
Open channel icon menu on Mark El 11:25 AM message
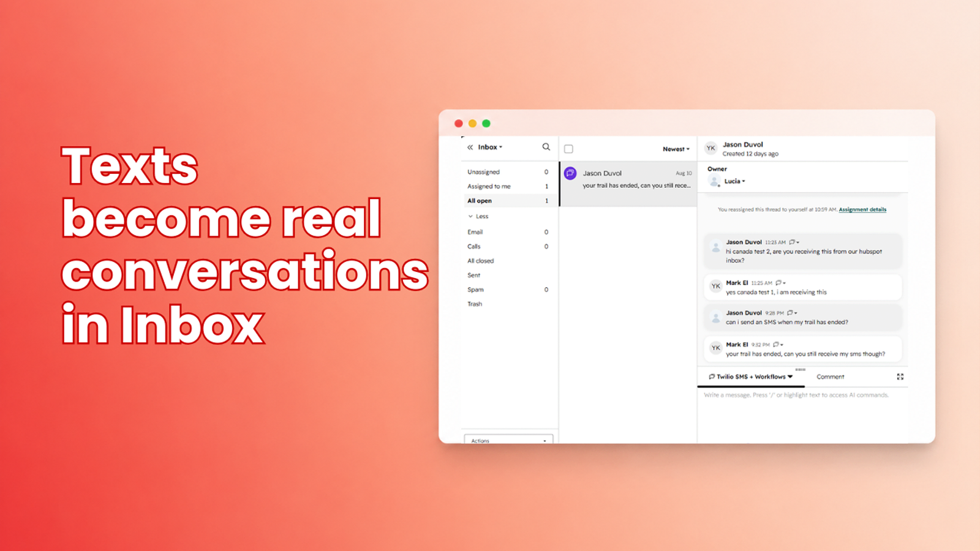[780, 283]
